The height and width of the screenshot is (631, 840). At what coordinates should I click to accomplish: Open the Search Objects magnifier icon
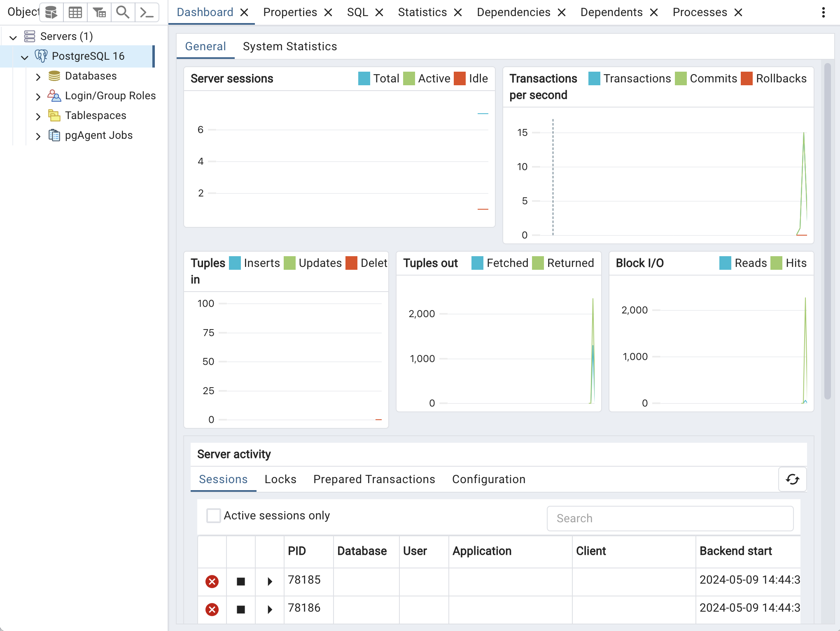[123, 12]
